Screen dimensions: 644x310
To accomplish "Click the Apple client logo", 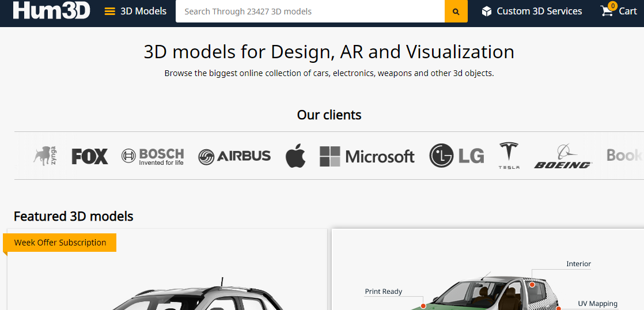I will (x=296, y=156).
